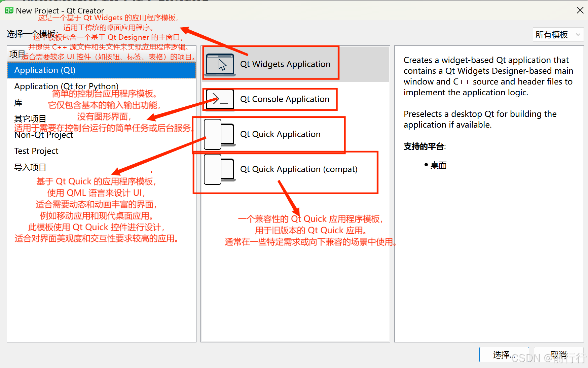Select the Test Project category
This screenshot has width=588, height=368.
coord(102,151)
